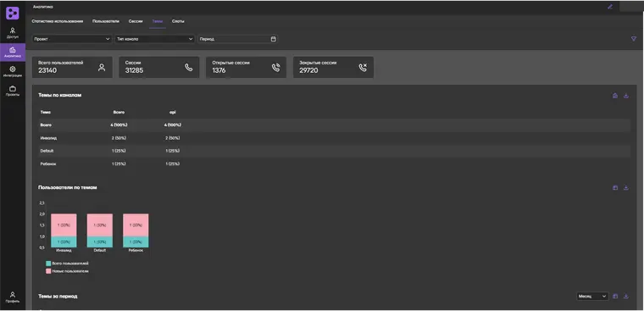Save the Темы по каналам table
The width and height of the screenshot is (644, 311).
(x=615, y=96)
